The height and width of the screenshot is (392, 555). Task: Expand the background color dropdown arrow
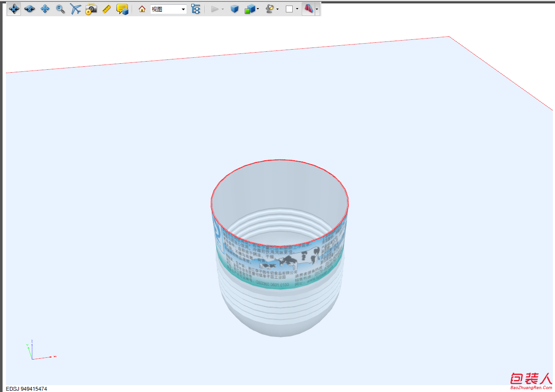click(x=297, y=9)
